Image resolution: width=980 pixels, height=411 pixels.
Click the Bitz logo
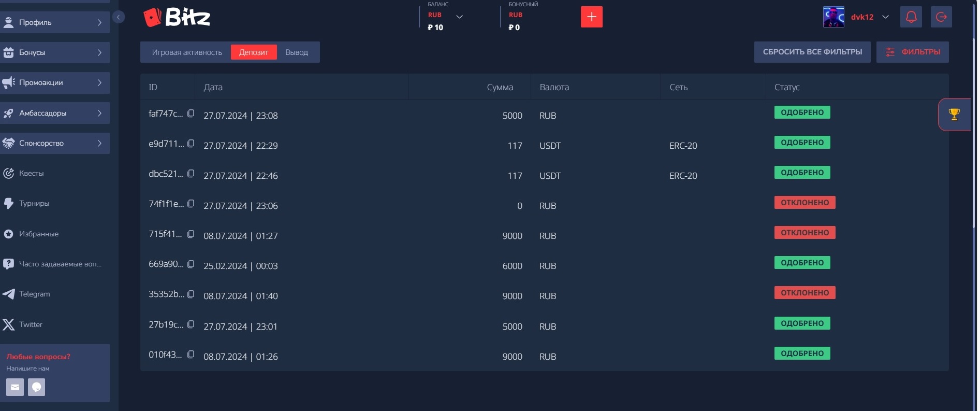177,18
